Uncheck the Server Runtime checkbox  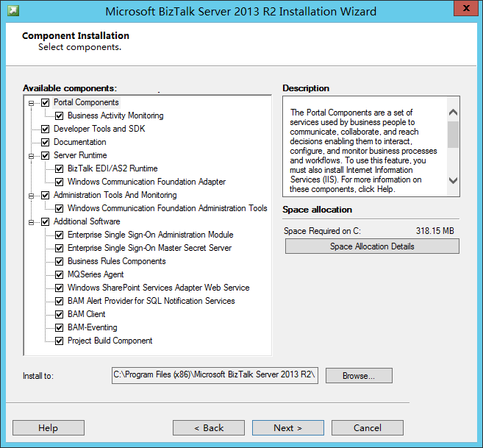point(46,155)
